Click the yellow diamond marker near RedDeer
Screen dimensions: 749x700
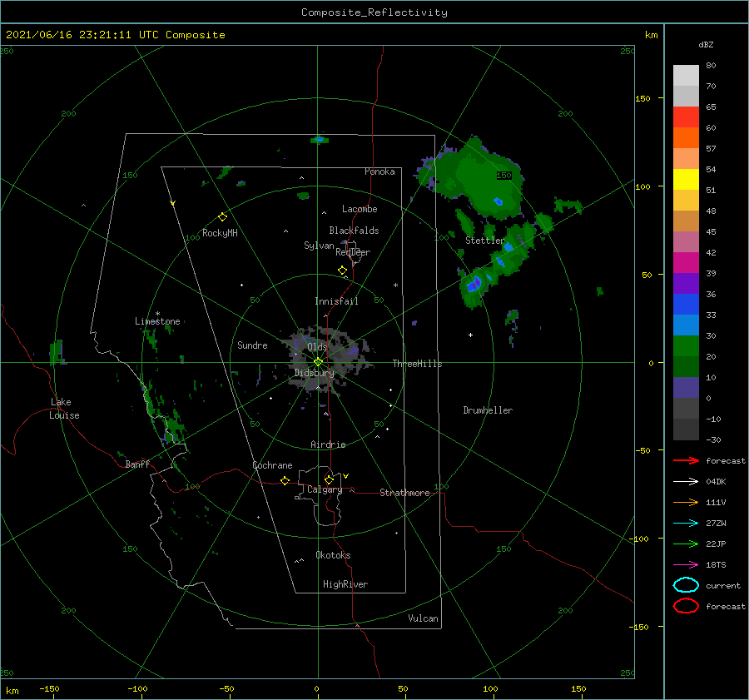click(x=343, y=271)
